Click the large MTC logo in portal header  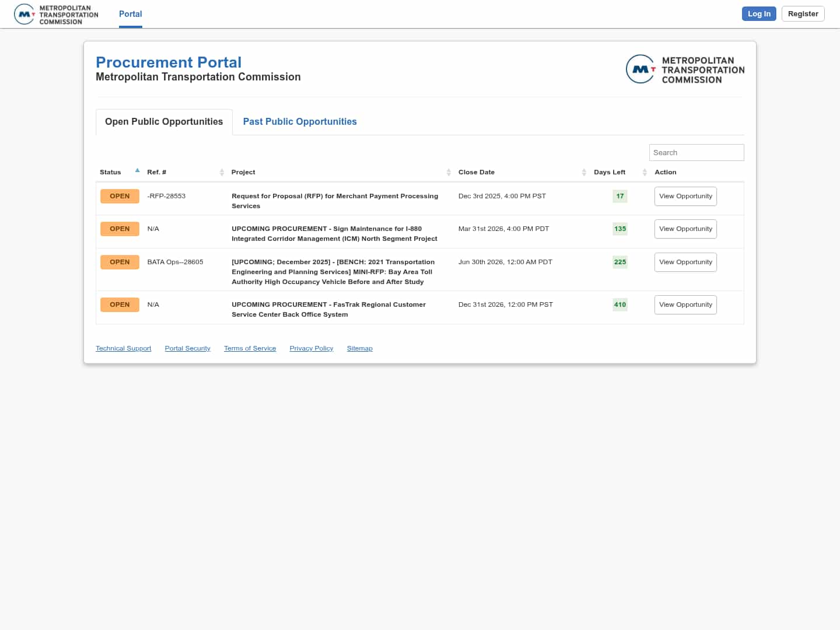pyautogui.click(x=685, y=69)
